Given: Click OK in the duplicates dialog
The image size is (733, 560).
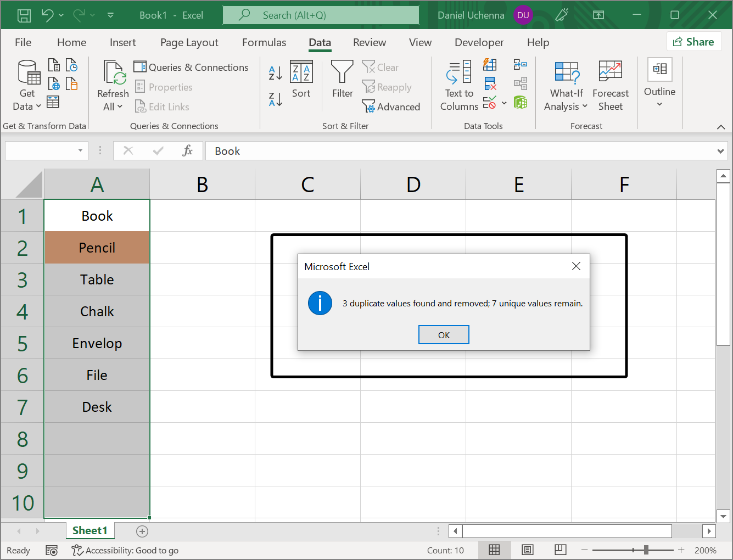Looking at the screenshot, I should tap(444, 335).
